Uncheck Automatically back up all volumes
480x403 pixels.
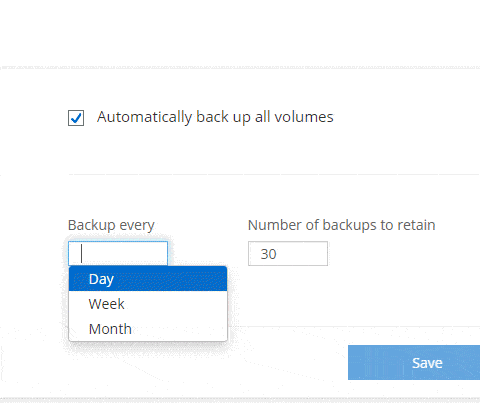click(x=76, y=118)
